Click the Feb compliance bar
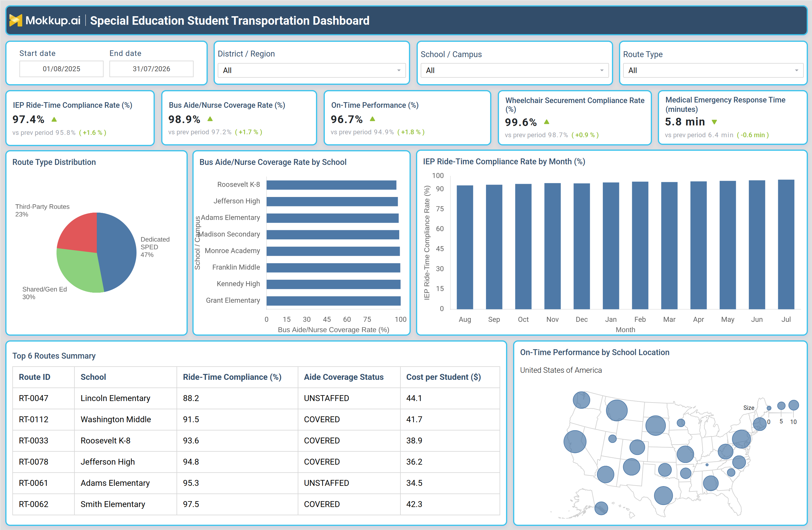 pyautogui.click(x=640, y=246)
